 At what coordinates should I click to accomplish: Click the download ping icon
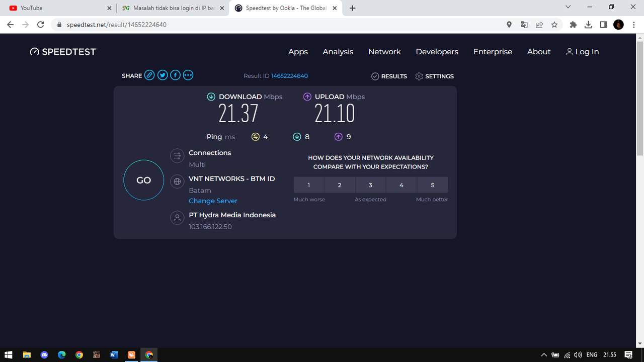tap(297, 137)
